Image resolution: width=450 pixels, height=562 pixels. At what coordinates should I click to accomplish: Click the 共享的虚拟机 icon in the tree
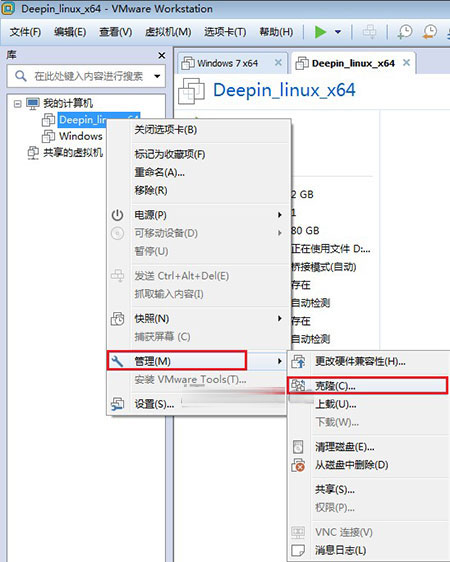click(33, 153)
